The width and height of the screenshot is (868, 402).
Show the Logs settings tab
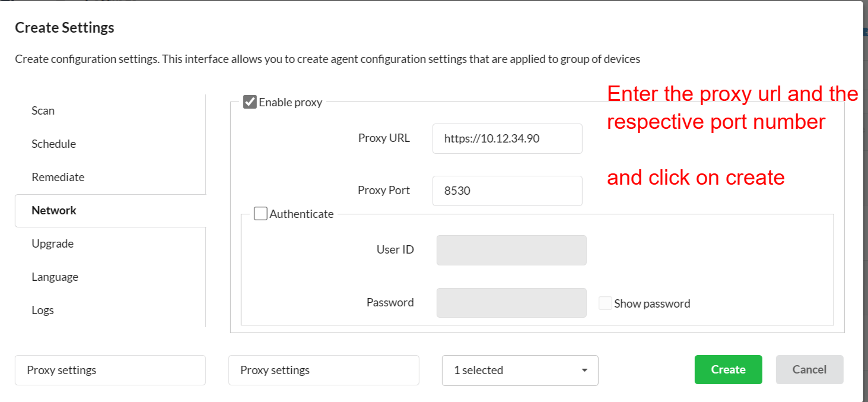point(43,310)
